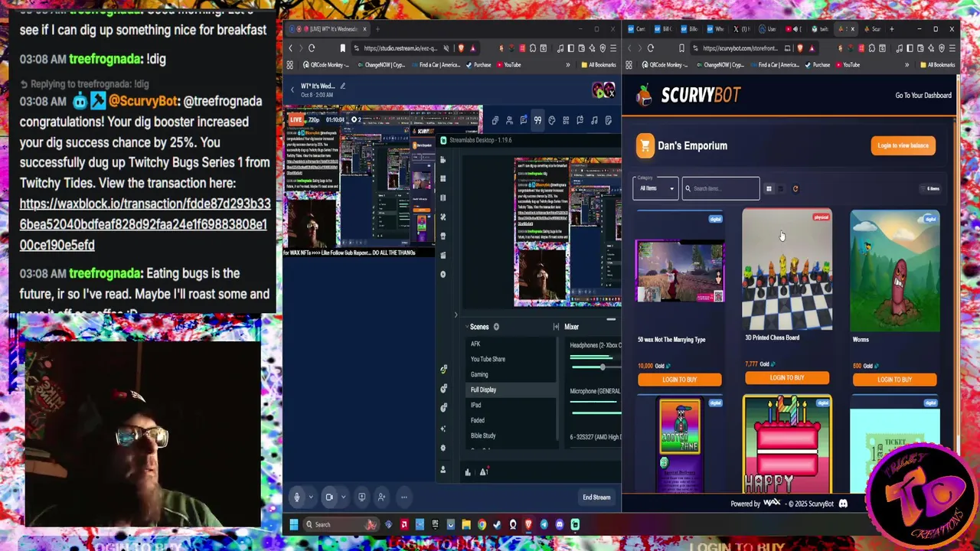Open the Category All Items dropdown
Viewport: 980px width, 551px height.
coord(655,188)
